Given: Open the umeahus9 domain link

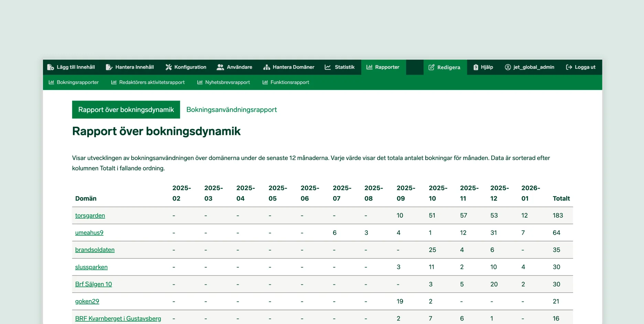Looking at the screenshot, I should pyautogui.click(x=89, y=233).
